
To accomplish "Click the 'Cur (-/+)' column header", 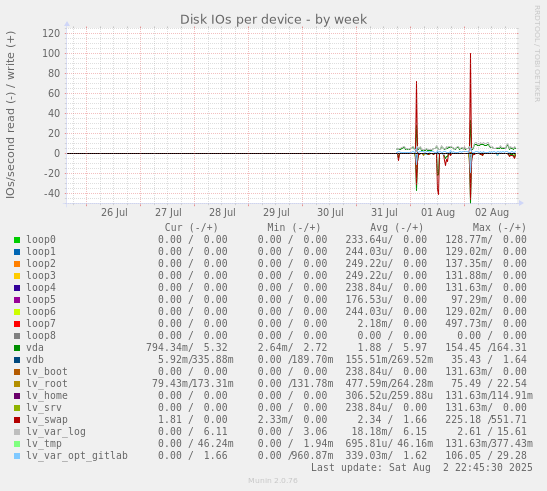I will tap(191, 228).
